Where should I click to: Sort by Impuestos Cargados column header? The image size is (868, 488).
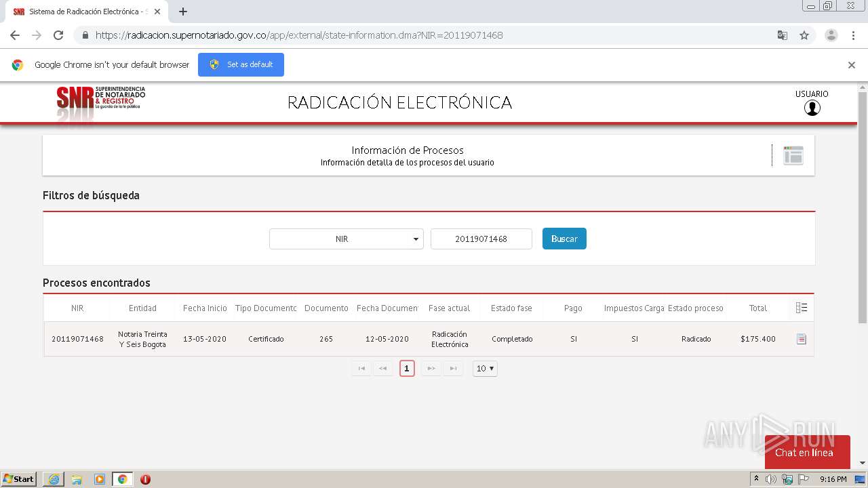point(634,308)
